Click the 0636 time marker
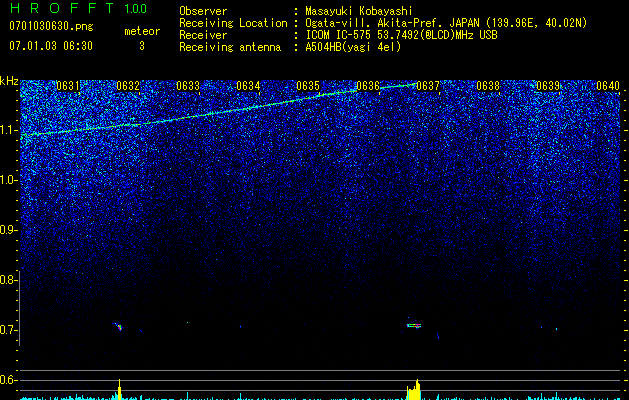The height and width of the screenshot is (400, 629). (x=368, y=86)
